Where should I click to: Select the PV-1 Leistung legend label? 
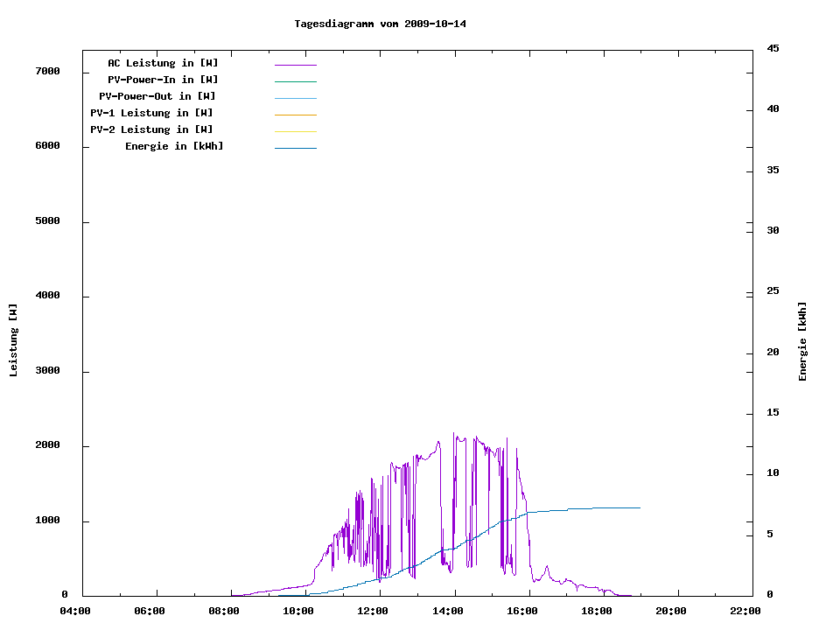coord(151,113)
